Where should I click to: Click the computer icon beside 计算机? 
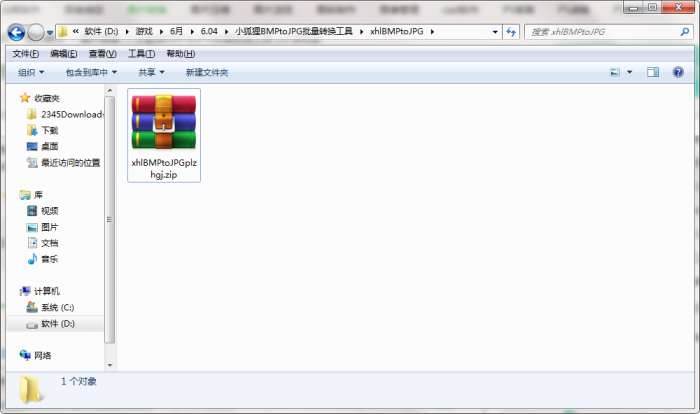tap(25, 291)
